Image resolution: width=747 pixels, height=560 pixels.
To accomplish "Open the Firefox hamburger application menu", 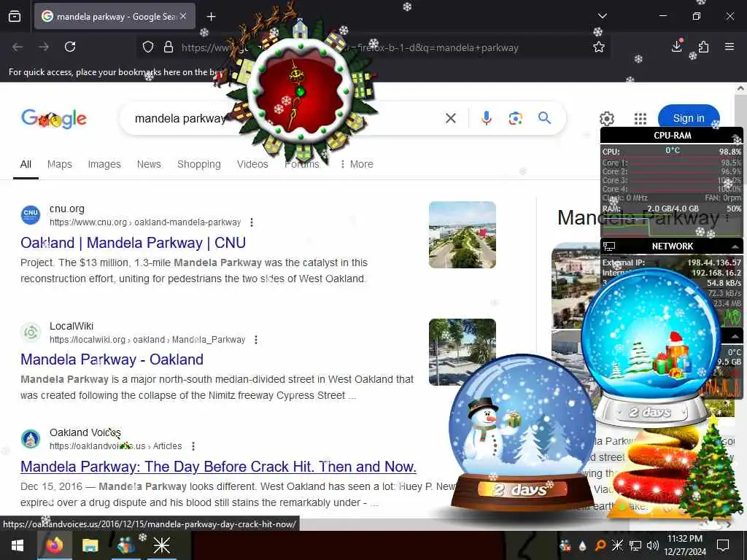I will (729, 47).
